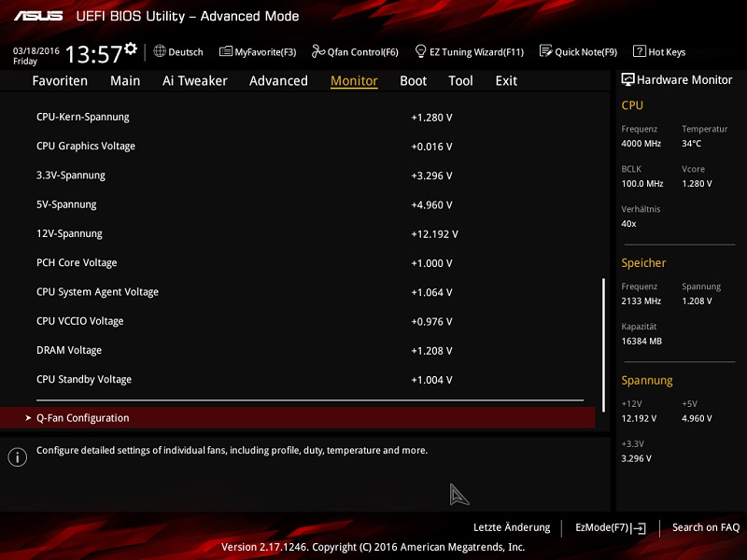This screenshot has width=747, height=560.
Task: Open the Favoriten tab
Action: [60, 81]
